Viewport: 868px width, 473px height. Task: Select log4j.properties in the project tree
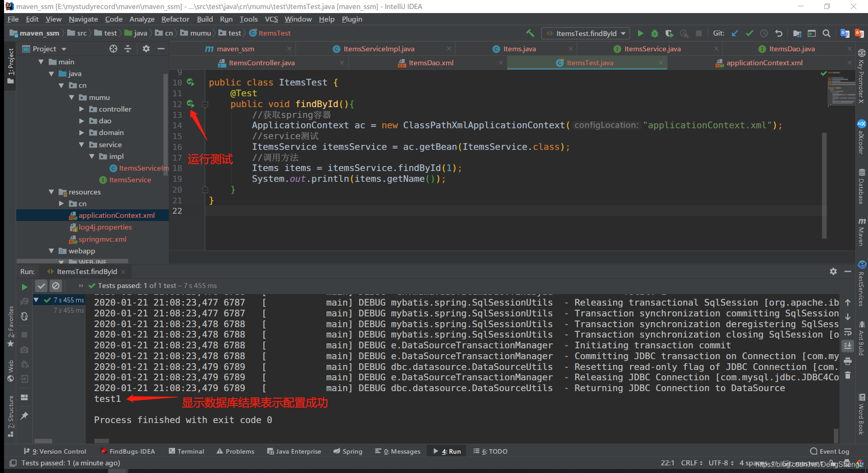[105, 227]
